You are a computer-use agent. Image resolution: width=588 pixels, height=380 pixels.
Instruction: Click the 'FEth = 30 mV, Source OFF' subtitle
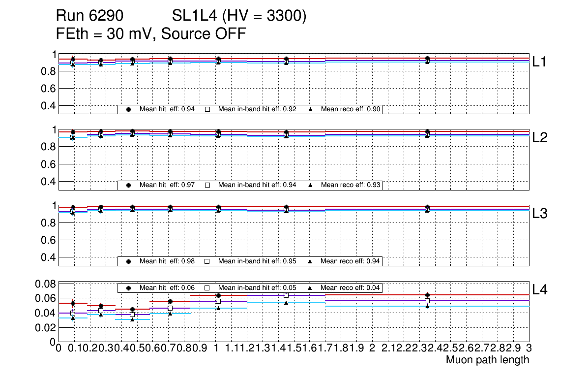151,34
